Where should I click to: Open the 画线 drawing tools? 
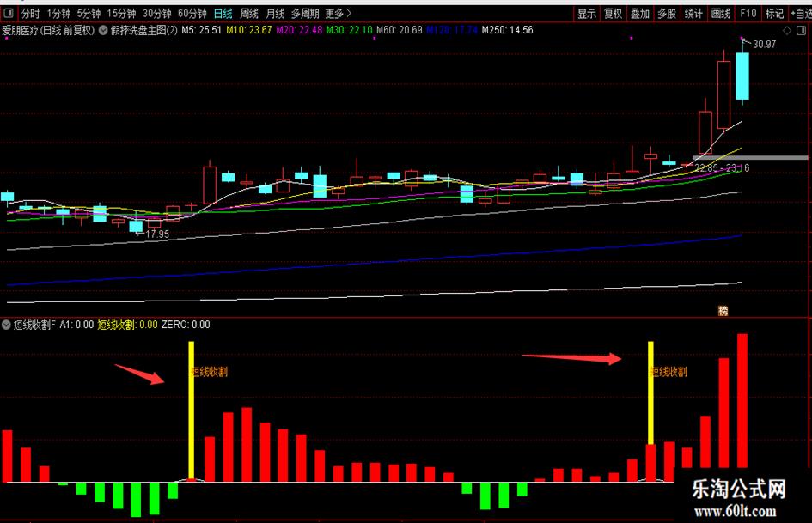721,14
